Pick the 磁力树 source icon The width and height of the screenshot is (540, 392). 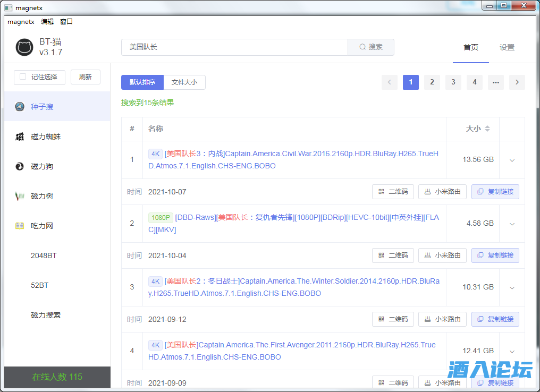pyautogui.click(x=20, y=196)
